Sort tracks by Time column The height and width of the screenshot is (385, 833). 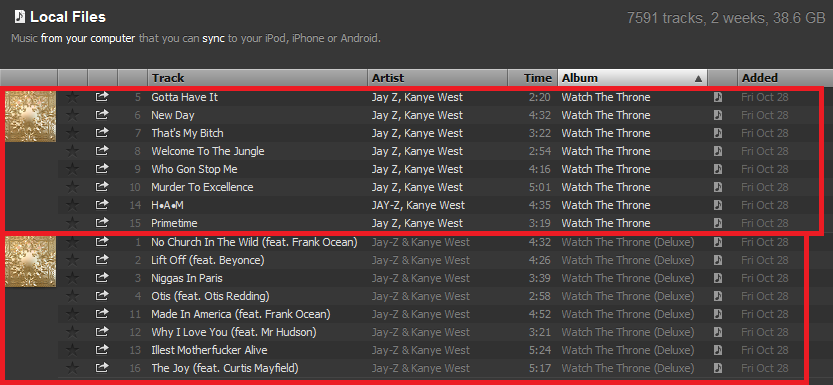pos(532,78)
